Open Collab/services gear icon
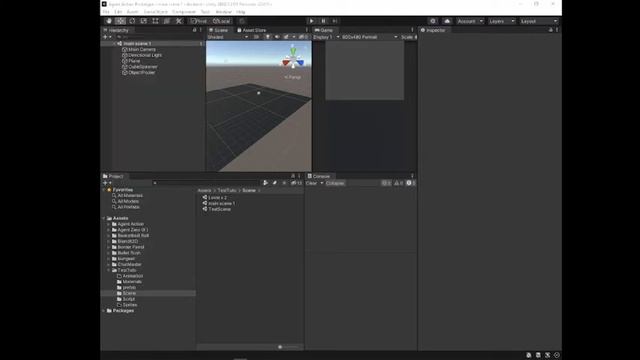 tap(433, 21)
